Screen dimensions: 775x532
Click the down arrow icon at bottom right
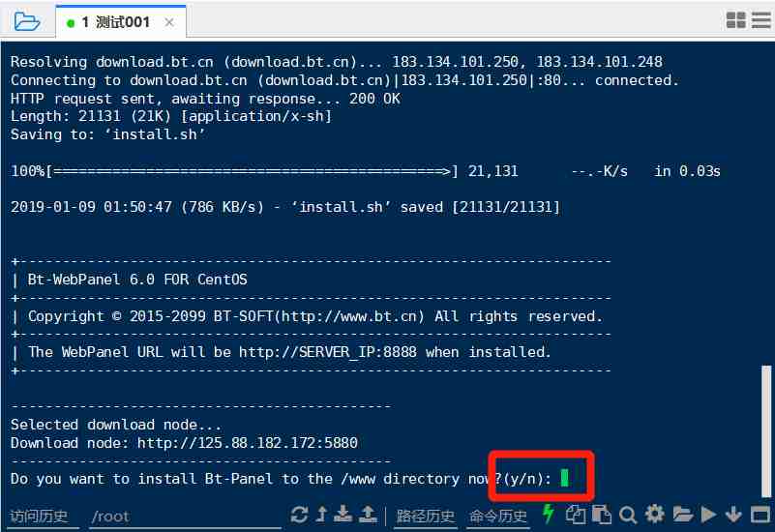click(x=733, y=515)
